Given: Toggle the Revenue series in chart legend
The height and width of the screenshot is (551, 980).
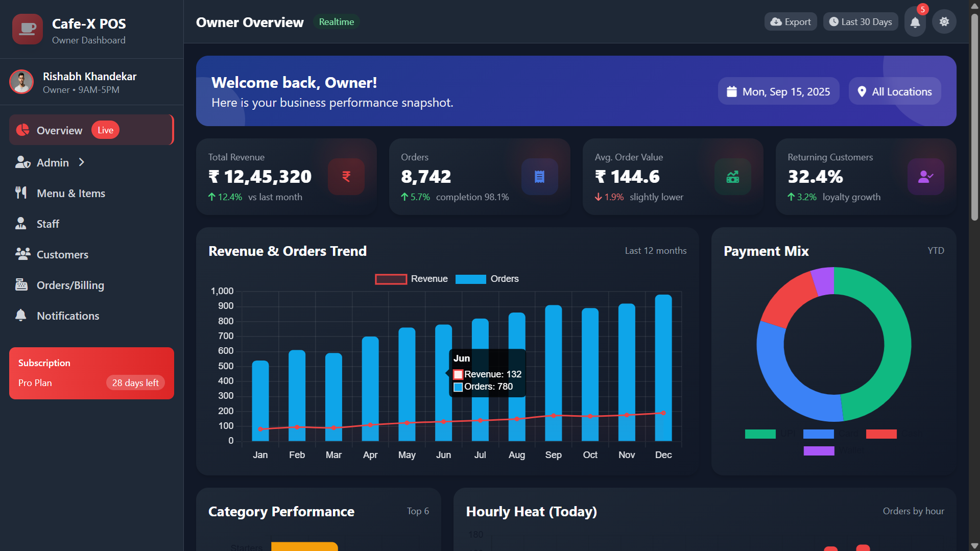Looking at the screenshot, I should click(411, 279).
